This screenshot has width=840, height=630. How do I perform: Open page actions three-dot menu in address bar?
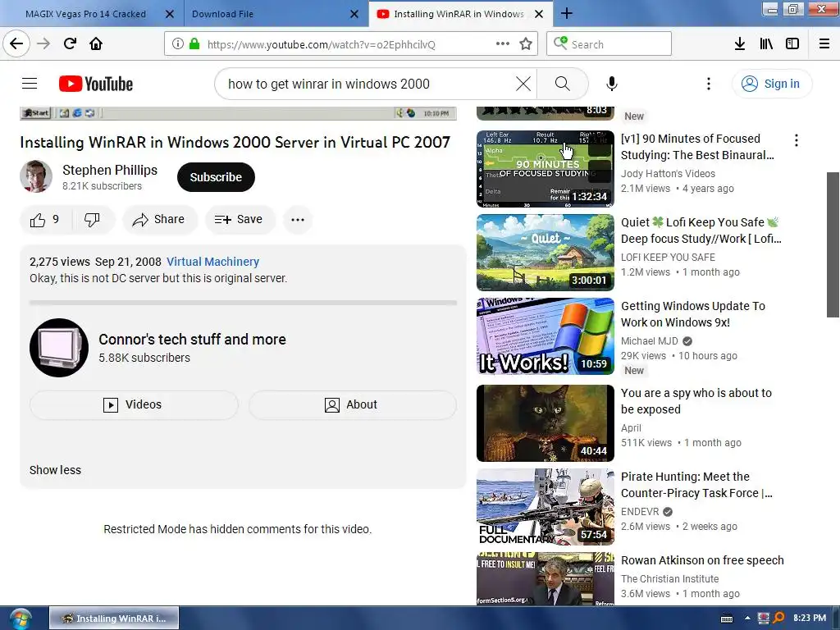click(503, 43)
